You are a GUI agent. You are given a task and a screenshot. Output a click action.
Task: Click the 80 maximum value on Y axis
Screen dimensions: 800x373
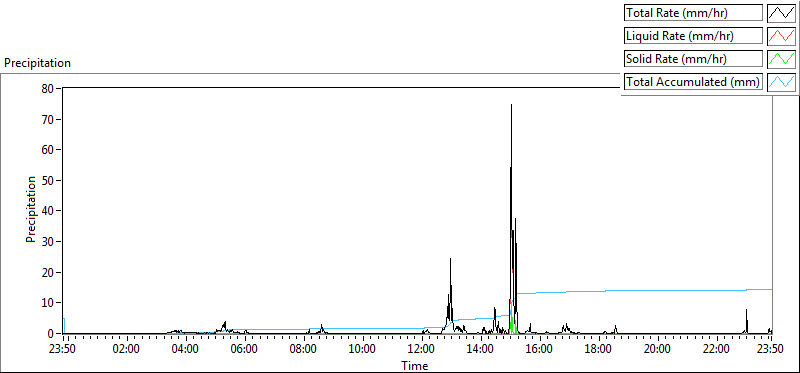[x=47, y=88]
